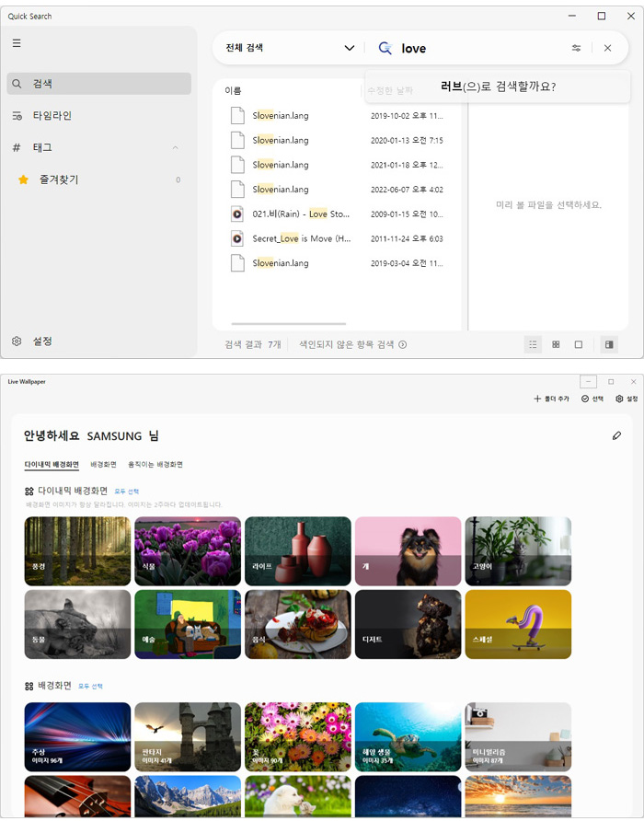Viewport: 644px width, 821px height.
Task: Click the media icon of 021.비(Rain) file
Action: [x=237, y=214]
